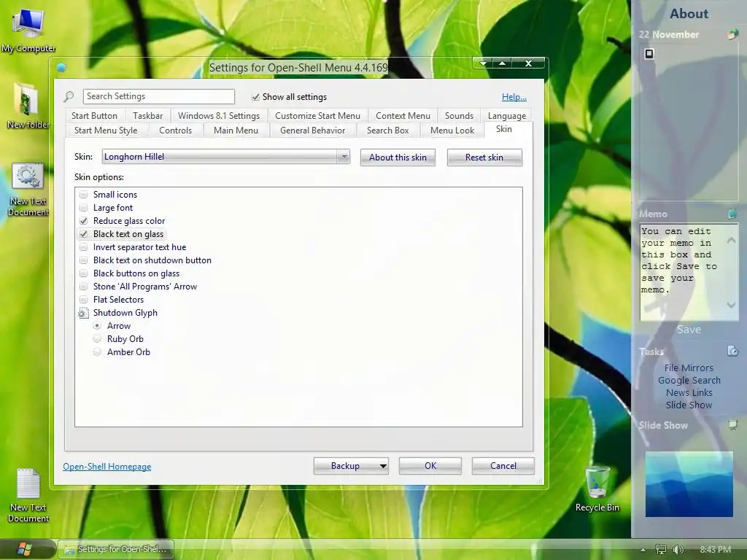747x560 pixels.
Task: Click the volume speaker icon in the tray
Action: [678, 550]
